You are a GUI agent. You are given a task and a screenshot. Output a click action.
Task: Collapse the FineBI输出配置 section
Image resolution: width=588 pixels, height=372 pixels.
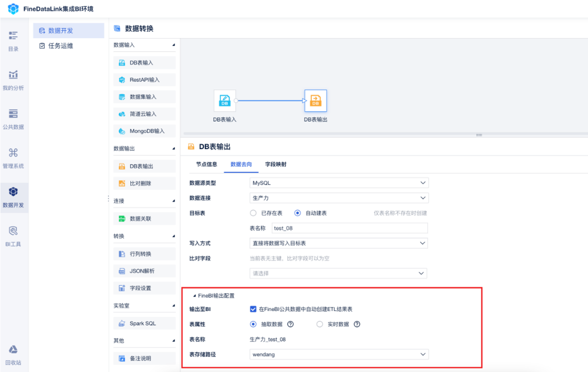click(194, 296)
